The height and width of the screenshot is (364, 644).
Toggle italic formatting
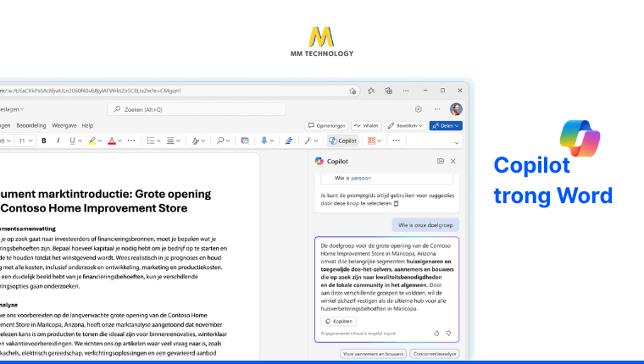point(58,141)
